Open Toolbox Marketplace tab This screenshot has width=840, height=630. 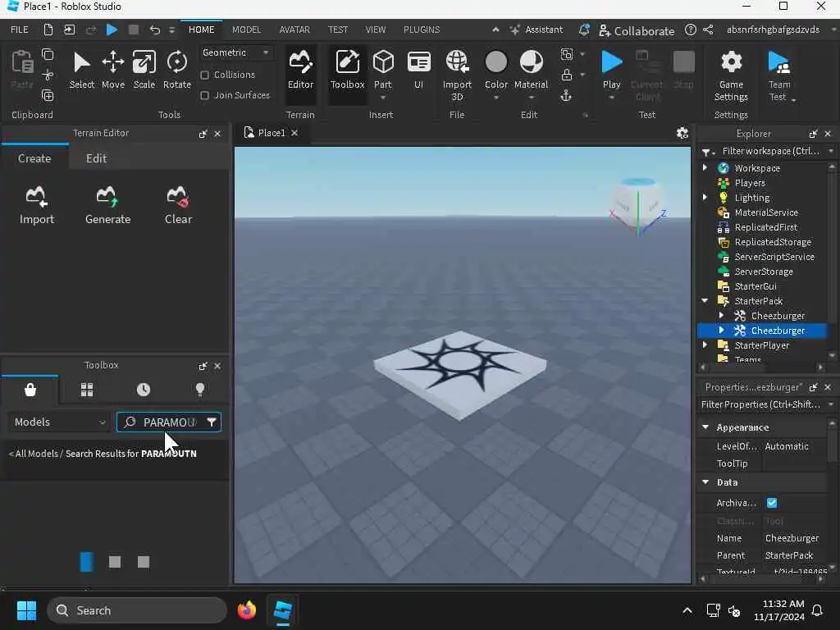pyautogui.click(x=30, y=390)
